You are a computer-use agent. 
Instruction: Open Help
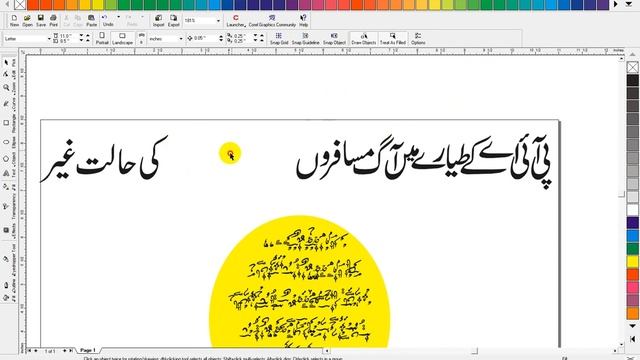303,20
